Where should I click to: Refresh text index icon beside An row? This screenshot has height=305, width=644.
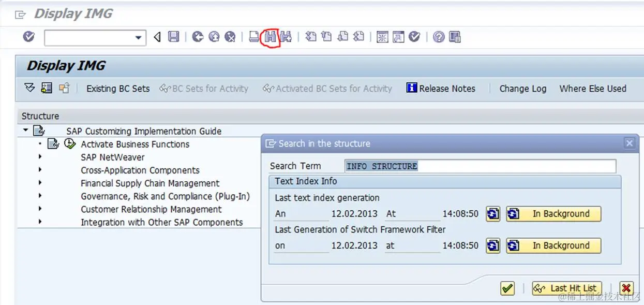tap(493, 214)
